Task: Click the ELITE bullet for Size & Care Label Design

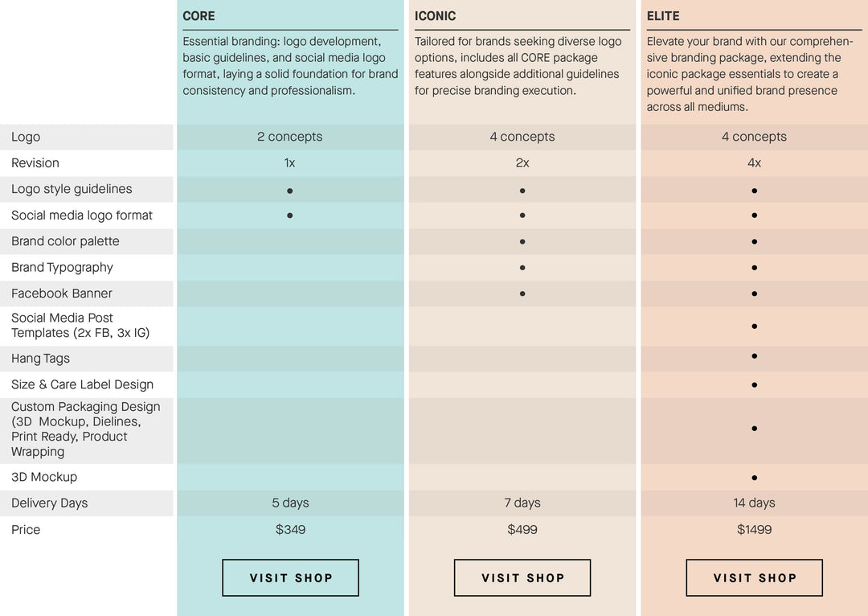Action: click(x=754, y=385)
